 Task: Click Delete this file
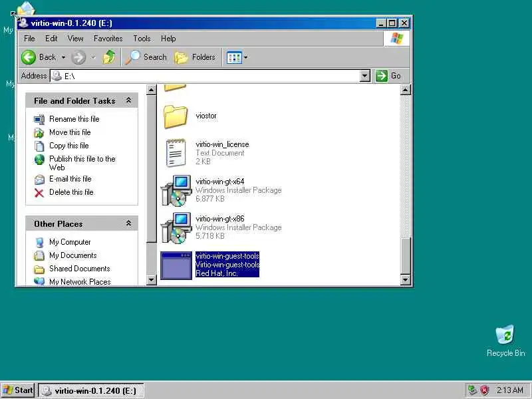(x=71, y=192)
